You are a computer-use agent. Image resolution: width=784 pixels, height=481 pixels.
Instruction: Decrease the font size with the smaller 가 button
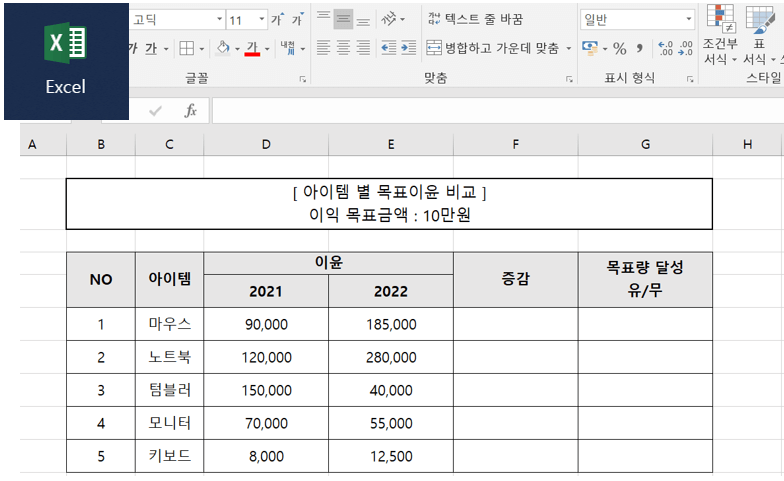[x=298, y=20]
